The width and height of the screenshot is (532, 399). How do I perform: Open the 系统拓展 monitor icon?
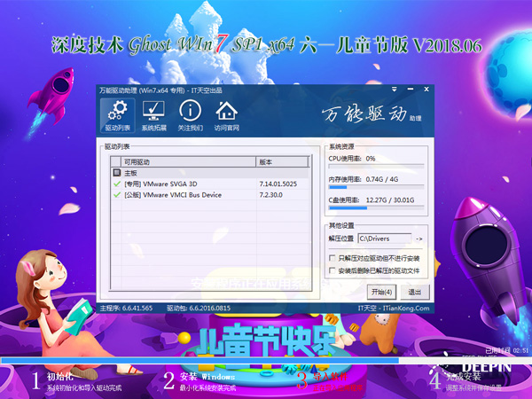pos(153,115)
